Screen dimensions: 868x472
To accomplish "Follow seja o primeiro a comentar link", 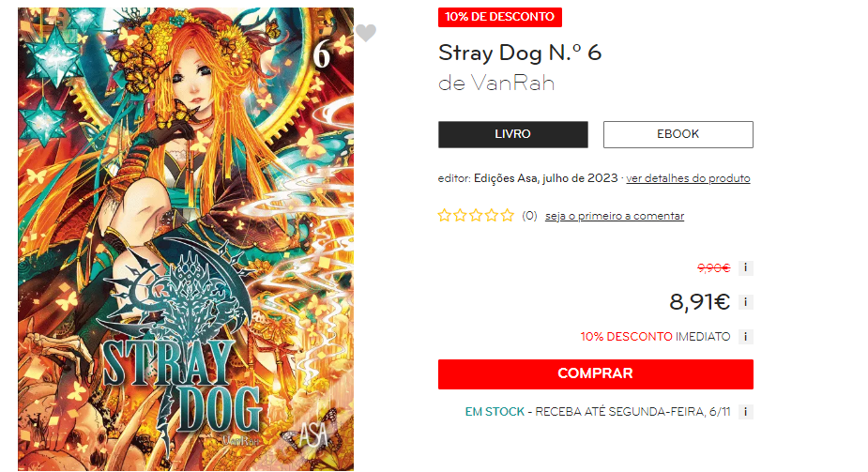I will (615, 216).
